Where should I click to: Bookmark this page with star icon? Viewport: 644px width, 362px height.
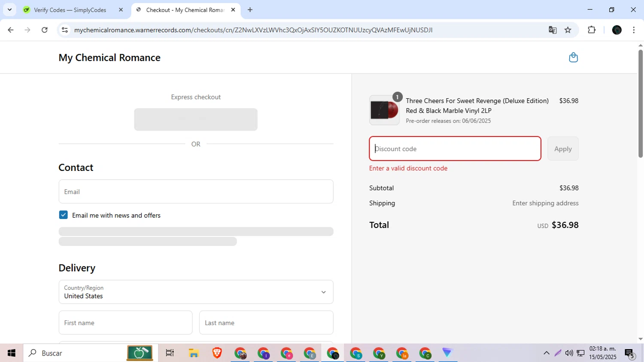pos(568,30)
